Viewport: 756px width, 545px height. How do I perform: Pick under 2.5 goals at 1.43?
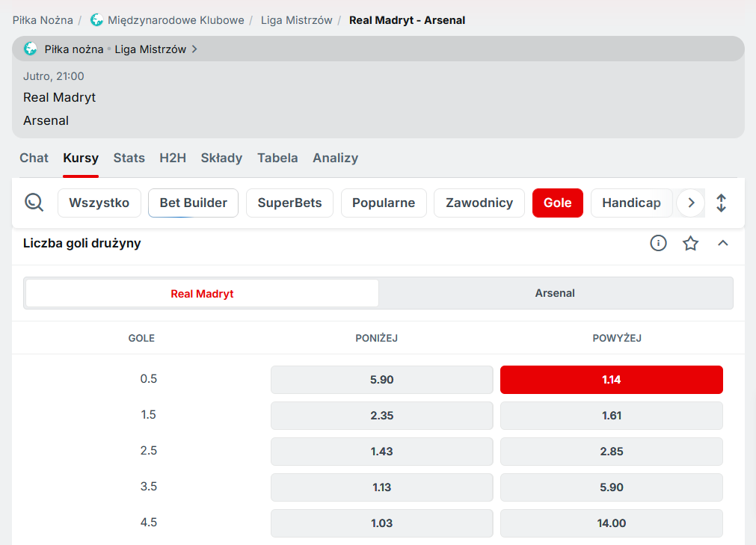click(x=381, y=452)
